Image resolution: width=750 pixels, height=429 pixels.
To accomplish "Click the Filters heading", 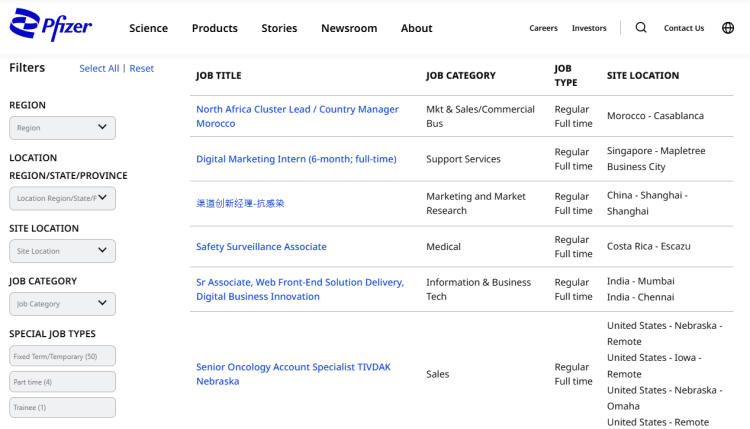I will point(27,68).
